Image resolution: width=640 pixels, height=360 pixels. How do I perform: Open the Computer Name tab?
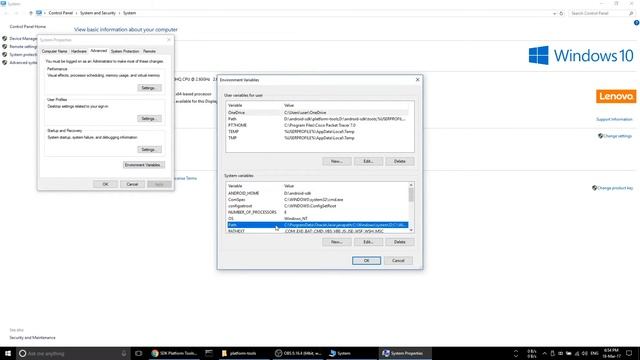click(54, 51)
